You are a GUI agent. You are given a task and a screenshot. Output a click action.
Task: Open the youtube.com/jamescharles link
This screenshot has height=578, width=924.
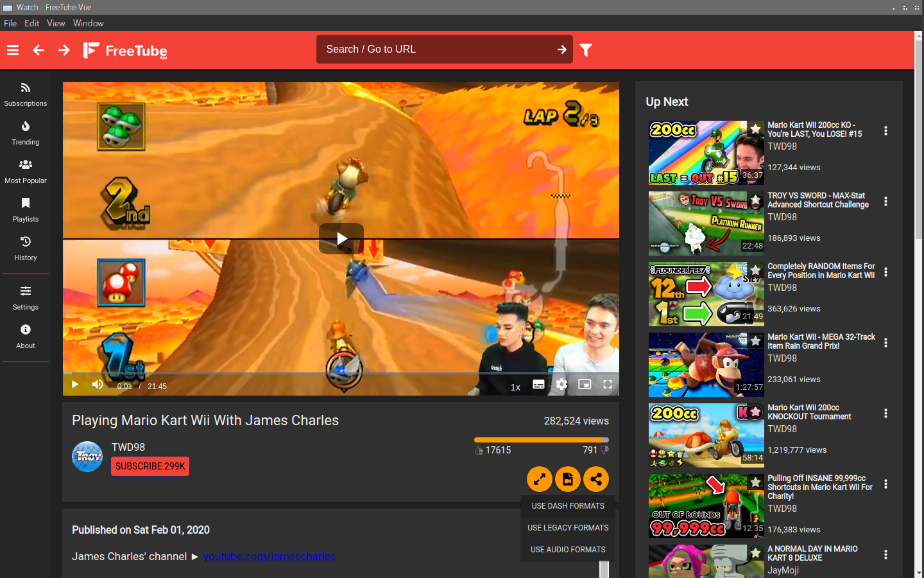269,556
